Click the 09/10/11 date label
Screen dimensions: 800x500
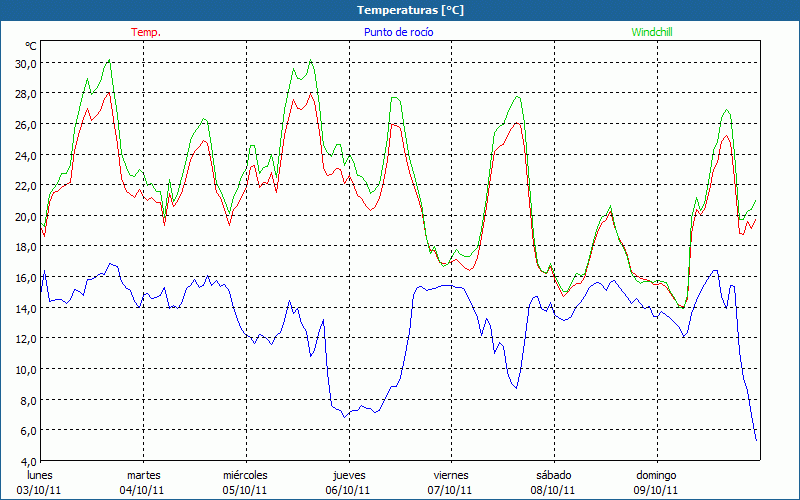pos(656,490)
